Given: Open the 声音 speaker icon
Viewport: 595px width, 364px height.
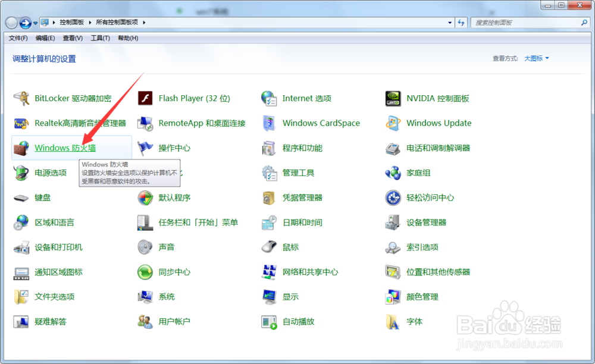Looking at the screenshot, I should pyautogui.click(x=145, y=247).
